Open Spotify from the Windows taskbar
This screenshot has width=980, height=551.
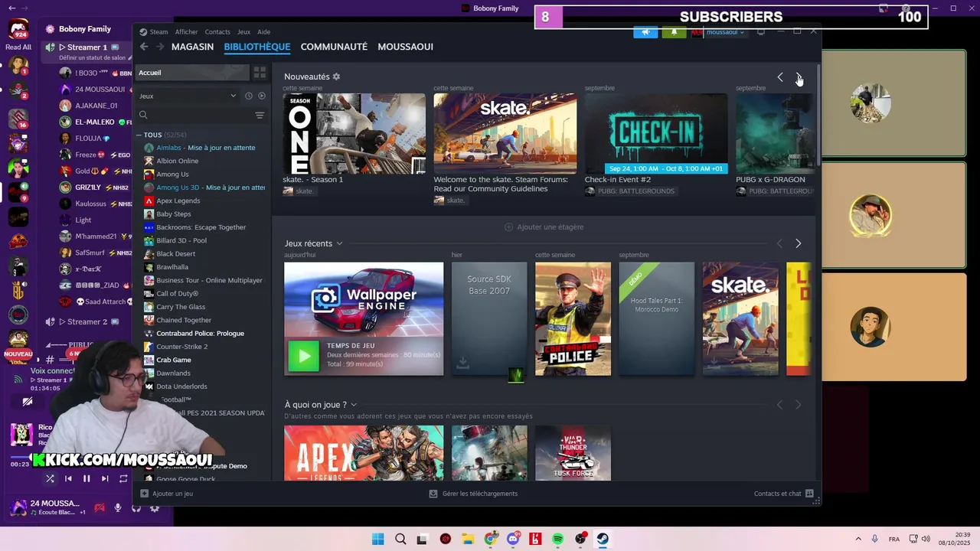click(558, 539)
